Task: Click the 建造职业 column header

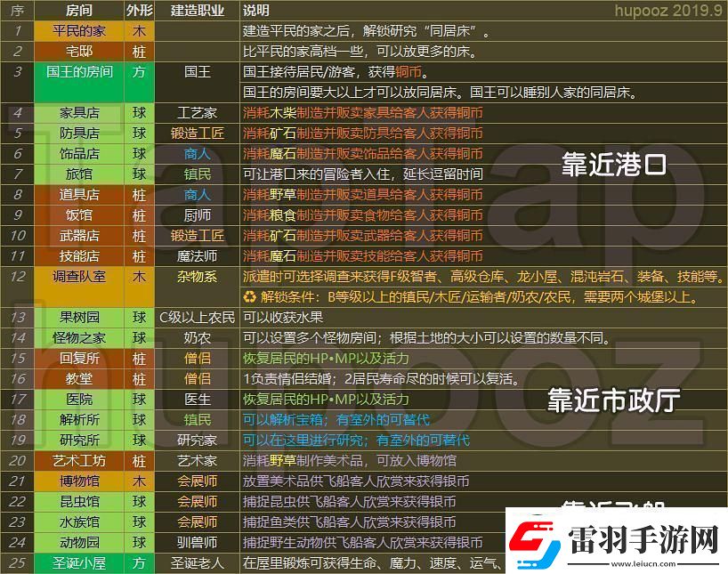Action: [x=197, y=11]
